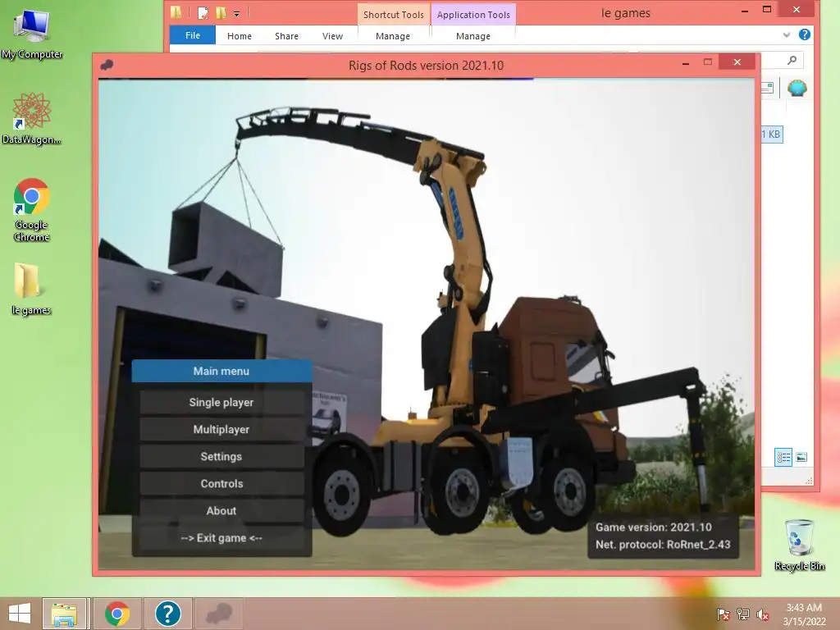Open the Windows Start button
Viewport: 840px width, 630px height.
coord(20,614)
